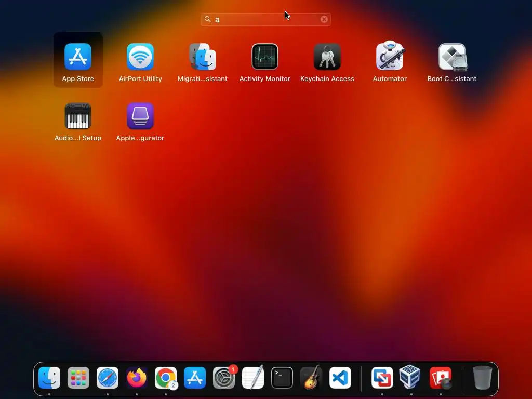
Task: Open App Store from Launchpad results
Action: [78, 57]
